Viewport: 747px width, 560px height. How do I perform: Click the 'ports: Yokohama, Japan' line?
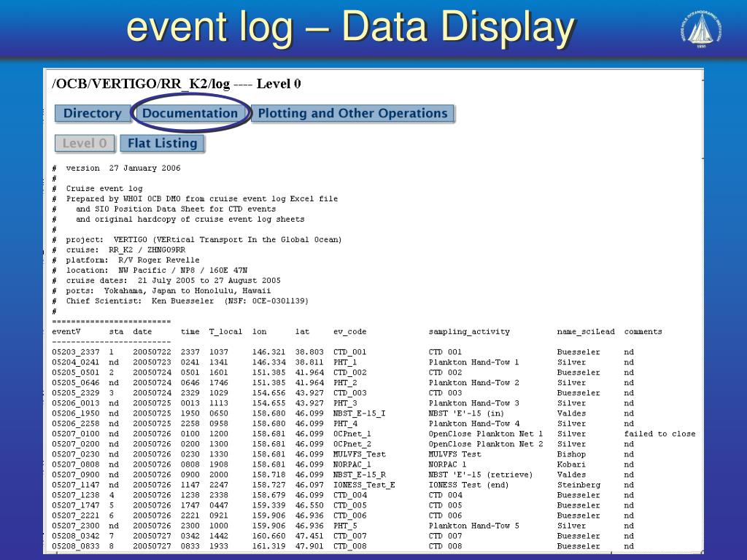tap(161, 290)
